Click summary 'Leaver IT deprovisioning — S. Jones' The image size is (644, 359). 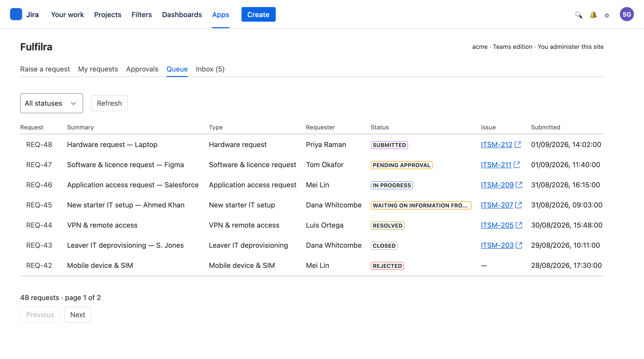click(125, 245)
